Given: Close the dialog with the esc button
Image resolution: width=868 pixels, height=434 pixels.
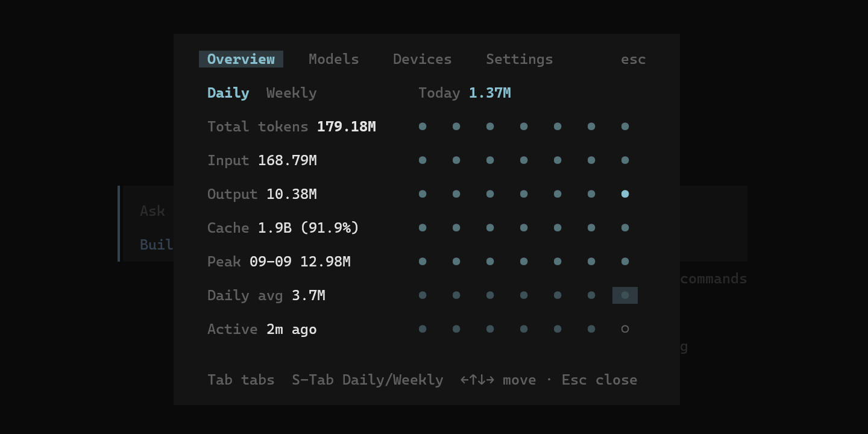Looking at the screenshot, I should (634, 59).
